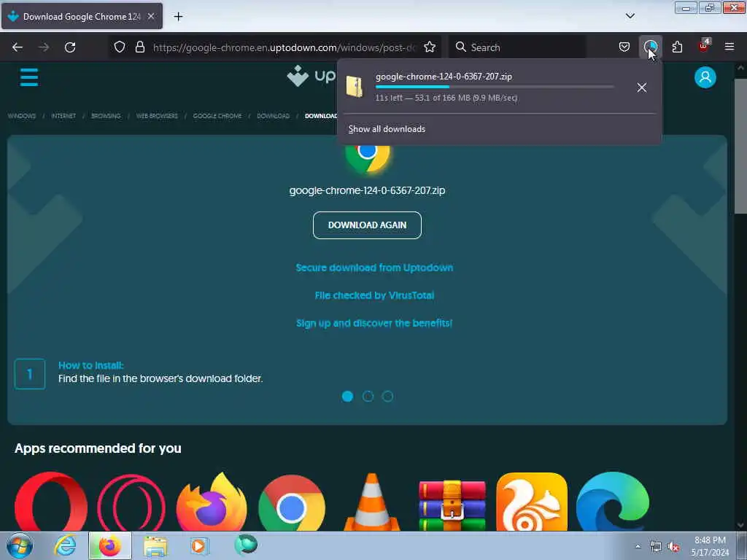Screen dimensions: 747x560
Task: Open the Opera GX recommended app
Action: (131, 502)
